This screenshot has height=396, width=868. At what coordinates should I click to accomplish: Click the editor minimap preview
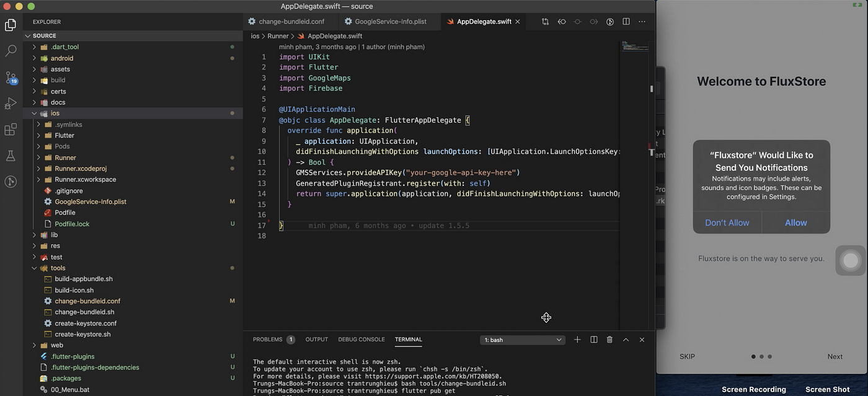634,46
